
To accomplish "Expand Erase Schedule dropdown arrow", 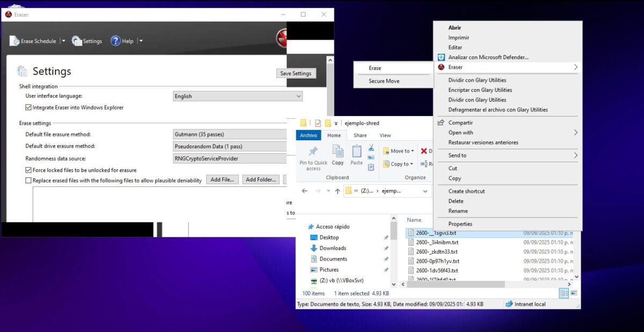I will [x=63, y=41].
